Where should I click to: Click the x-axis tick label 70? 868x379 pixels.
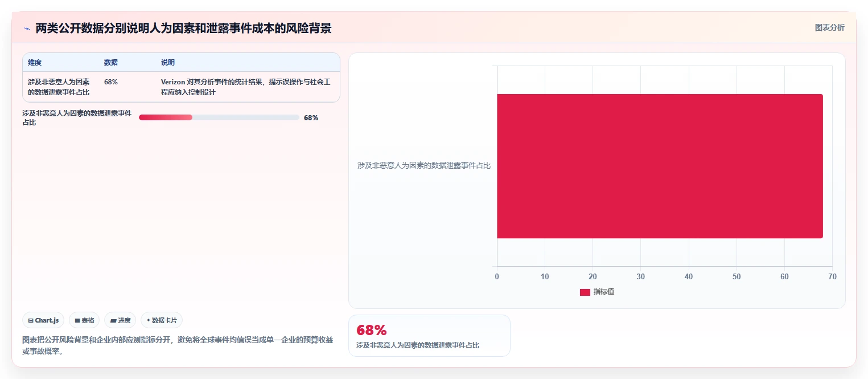(832, 277)
